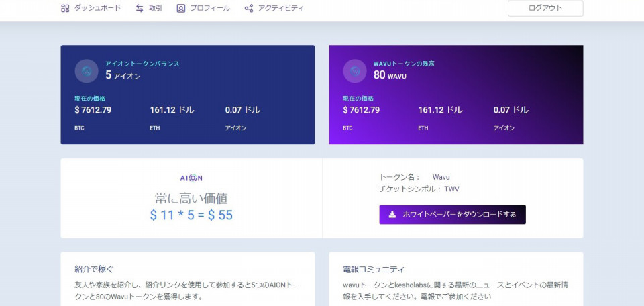Click the trade arrows icon
The height and width of the screenshot is (306, 644).
tap(140, 8)
